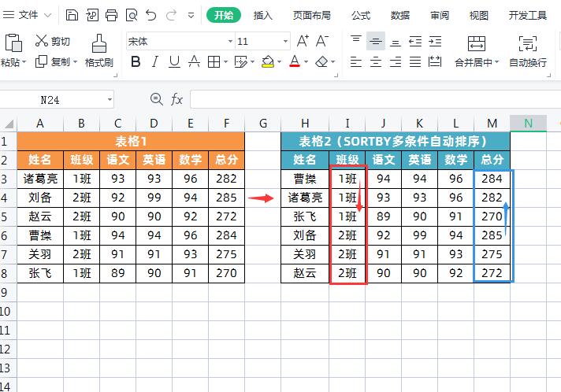Justify text alignment icon
561x392 pixels.
tap(415, 62)
